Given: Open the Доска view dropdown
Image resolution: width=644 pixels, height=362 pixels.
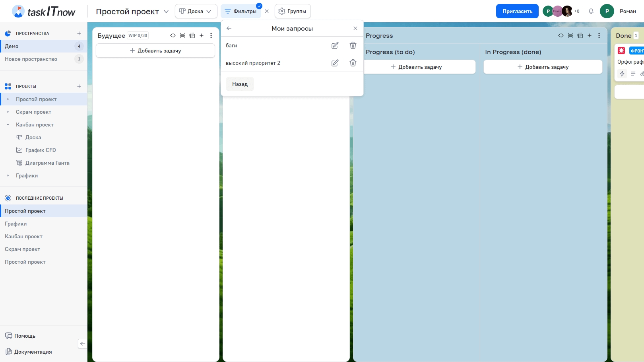Looking at the screenshot, I should pyautogui.click(x=196, y=11).
